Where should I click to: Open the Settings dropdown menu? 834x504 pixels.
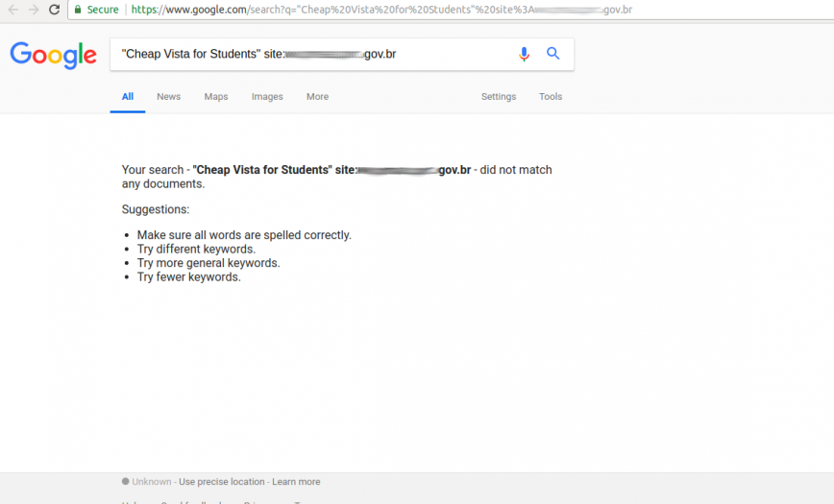499,97
